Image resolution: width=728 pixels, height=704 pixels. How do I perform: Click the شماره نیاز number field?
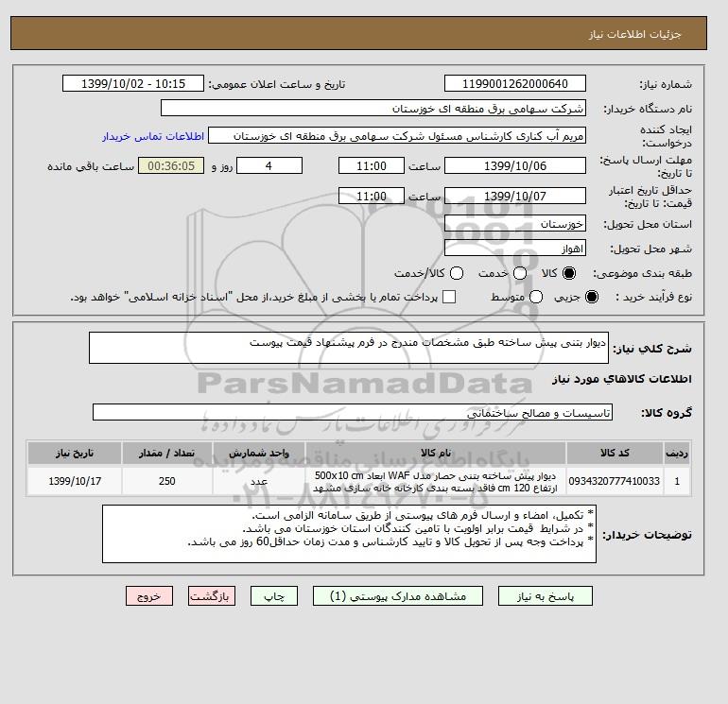(x=515, y=83)
